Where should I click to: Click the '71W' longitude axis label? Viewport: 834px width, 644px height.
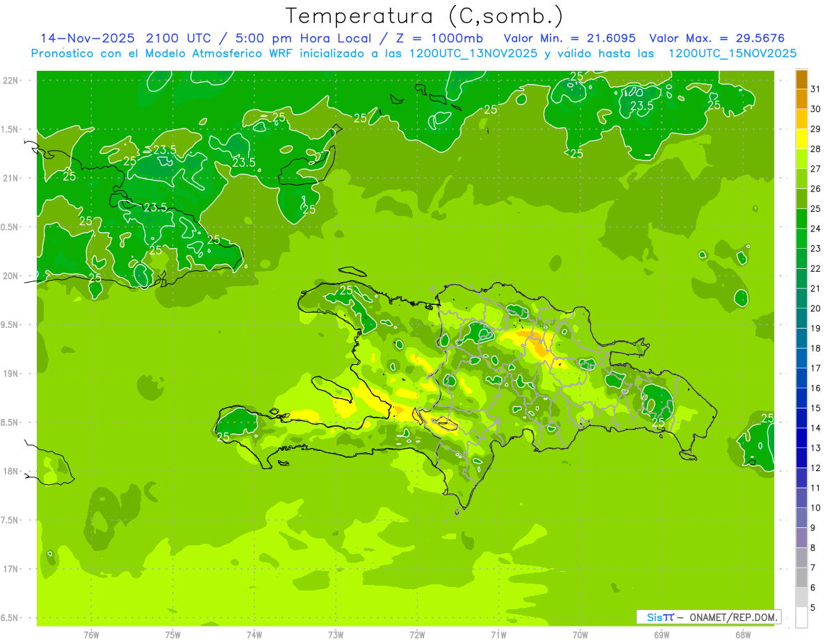(x=498, y=634)
